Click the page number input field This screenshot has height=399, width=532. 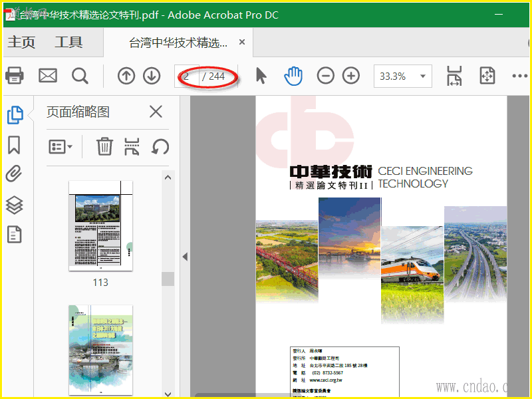tap(187, 76)
